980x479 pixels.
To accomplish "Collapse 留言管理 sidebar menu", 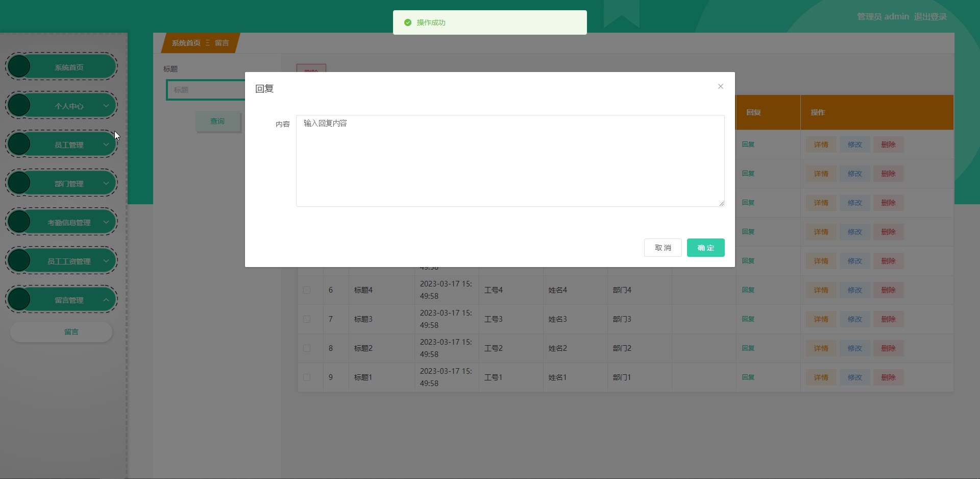I will 61,300.
